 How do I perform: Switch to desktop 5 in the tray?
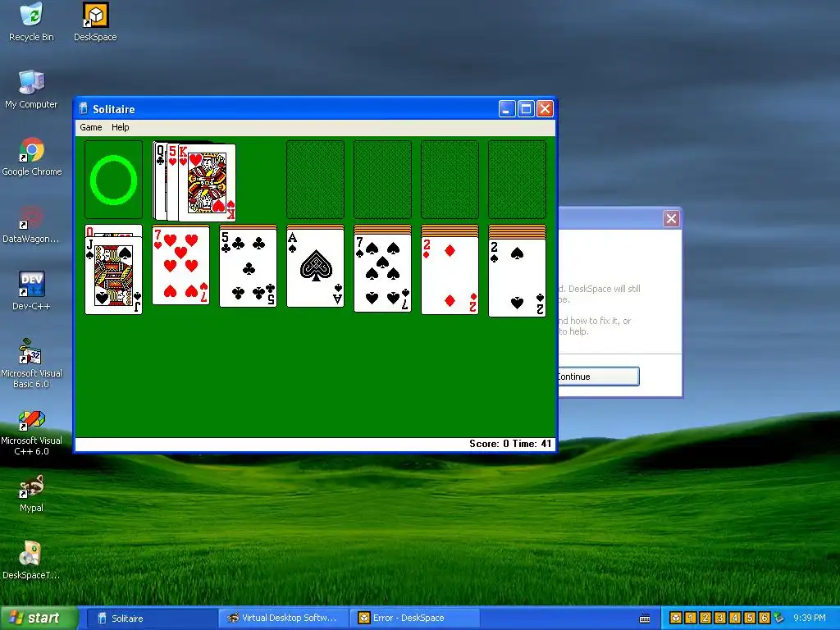click(750, 619)
